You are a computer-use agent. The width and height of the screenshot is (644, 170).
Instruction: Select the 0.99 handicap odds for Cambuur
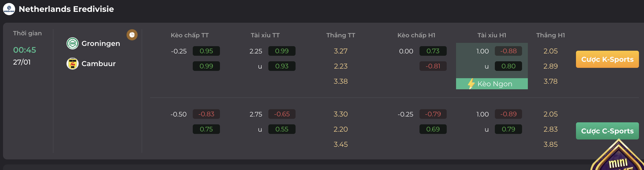tap(206, 66)
